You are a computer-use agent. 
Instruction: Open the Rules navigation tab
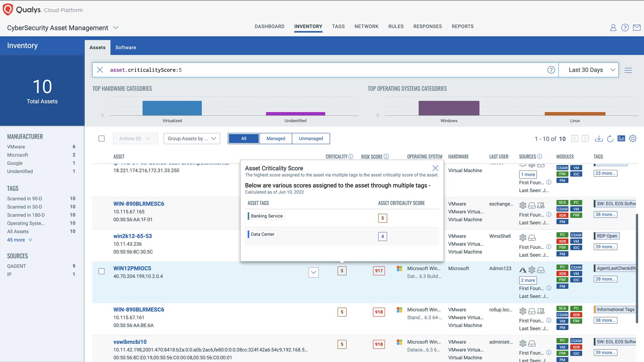[x=396, y=27]
